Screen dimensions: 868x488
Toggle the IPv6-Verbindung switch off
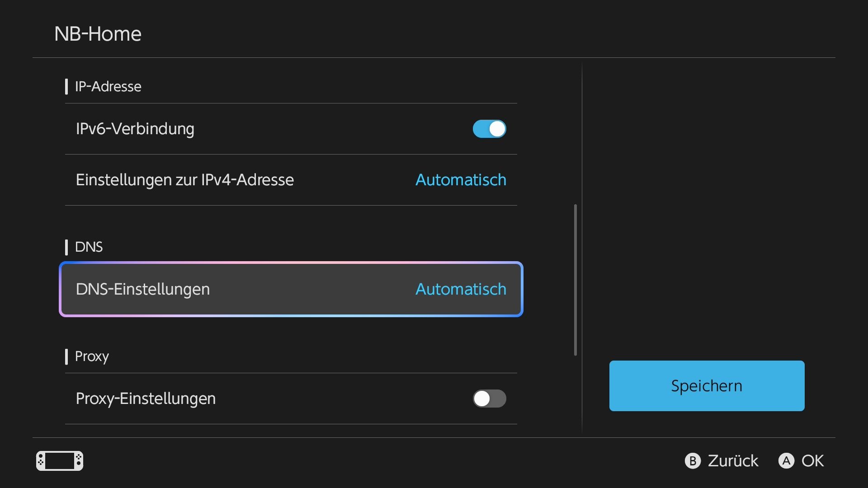point(489,129)
